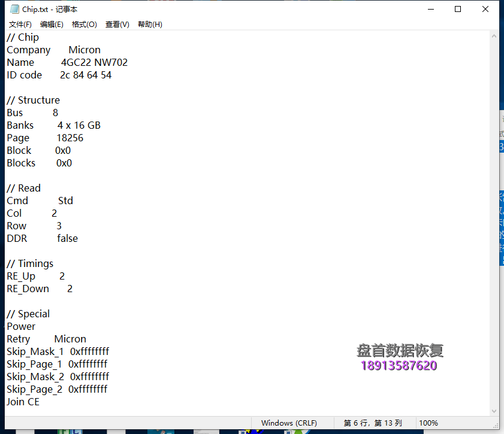Image resolution: width=504 pixels, height=434 pixels.
Task: Click the 'Power' line
Action: [21, 326]
